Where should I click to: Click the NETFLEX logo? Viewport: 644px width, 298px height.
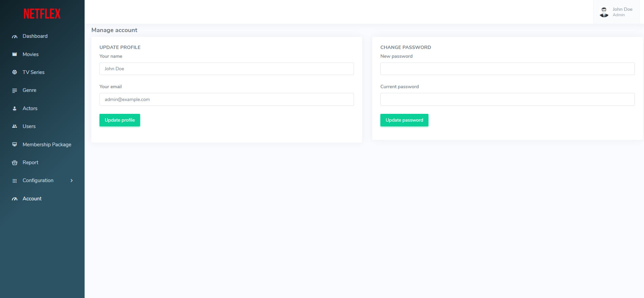coord(42,14)
